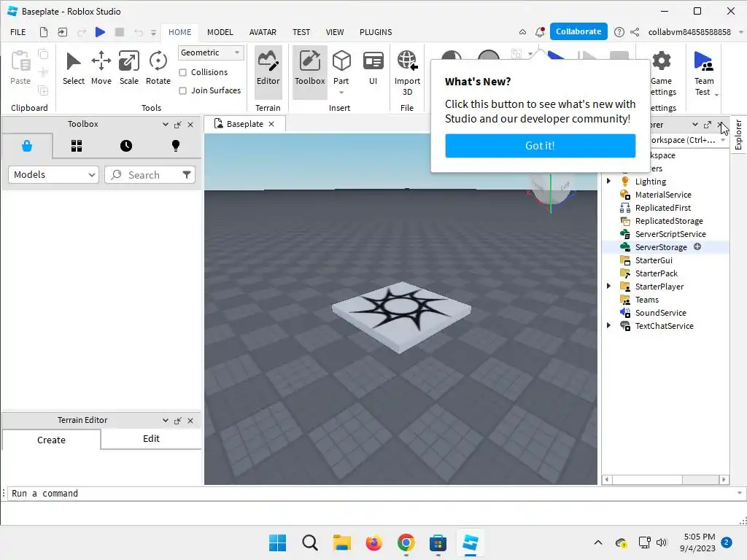
Task: Select StarterGui in Explorer
Action: click(654, 260)
